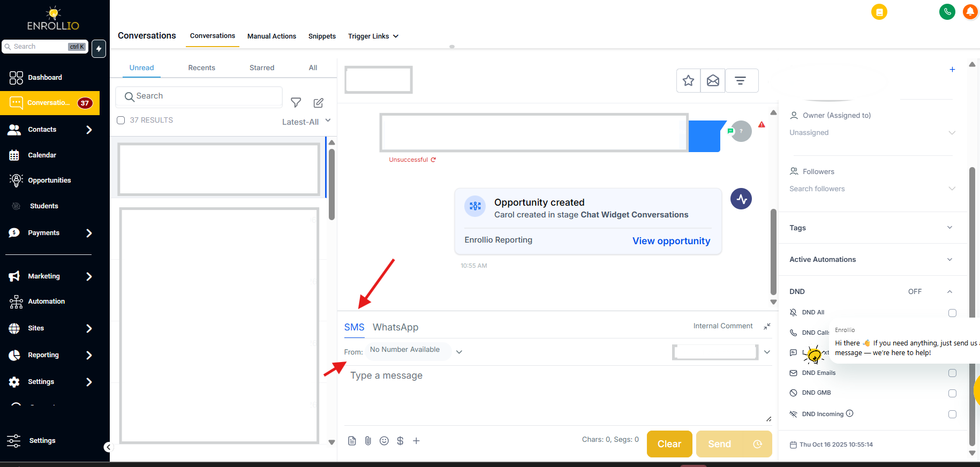The image size is (980, 467).
Task: Switch to the Recents tab
Action: point(201,67)
